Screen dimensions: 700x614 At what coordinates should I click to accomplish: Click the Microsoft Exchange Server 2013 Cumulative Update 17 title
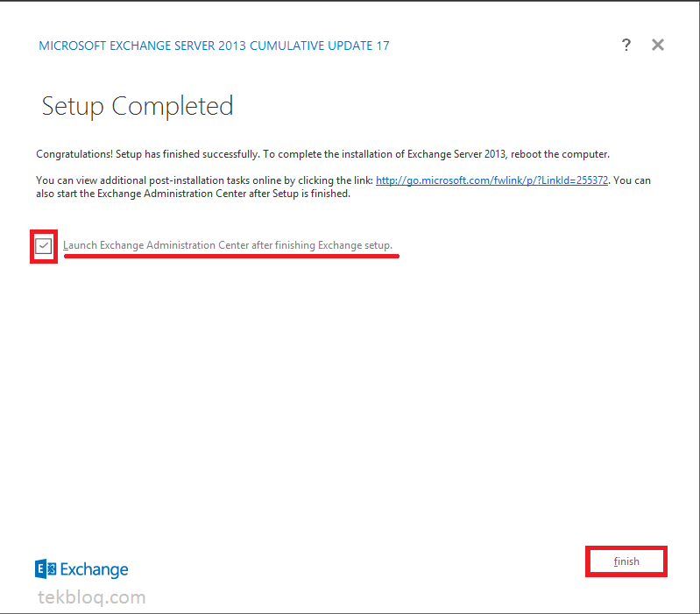click(x=214, y=46)
